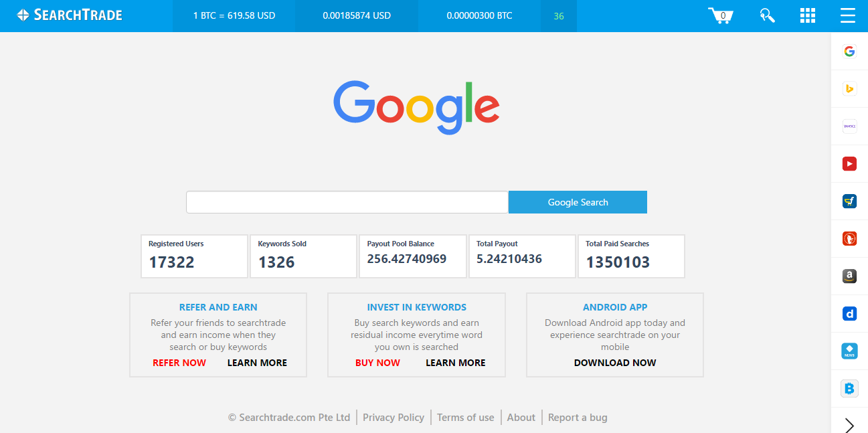This screenshot has height=433, width=868.
Task: Click the large Google logo
Action: [x=416, y=107]
